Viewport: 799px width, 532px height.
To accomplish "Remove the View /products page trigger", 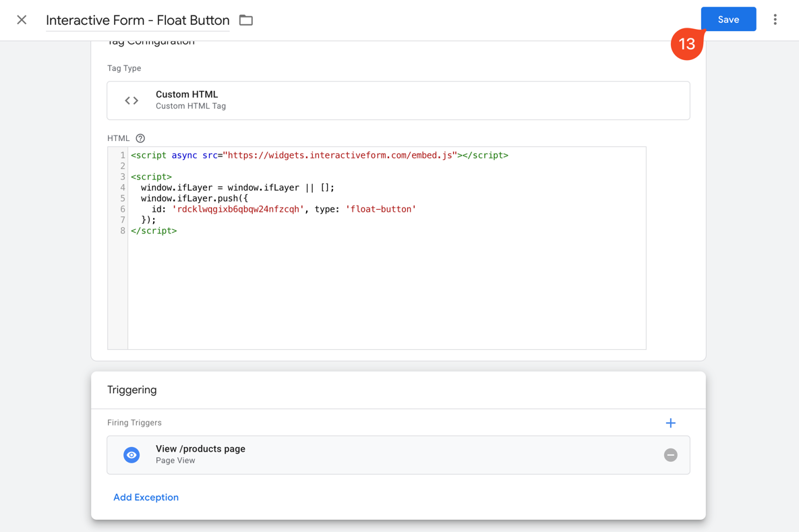I will 670,455.
